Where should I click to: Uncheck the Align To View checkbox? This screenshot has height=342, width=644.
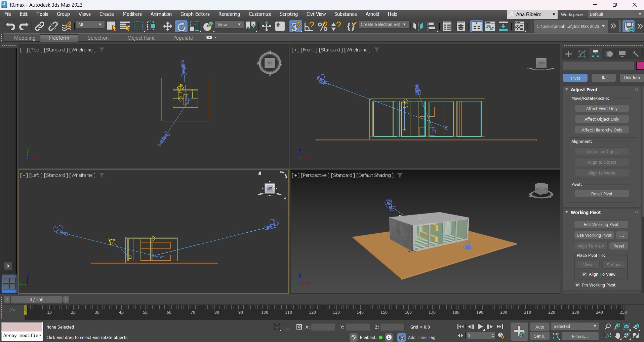click(x=584, y=274)
